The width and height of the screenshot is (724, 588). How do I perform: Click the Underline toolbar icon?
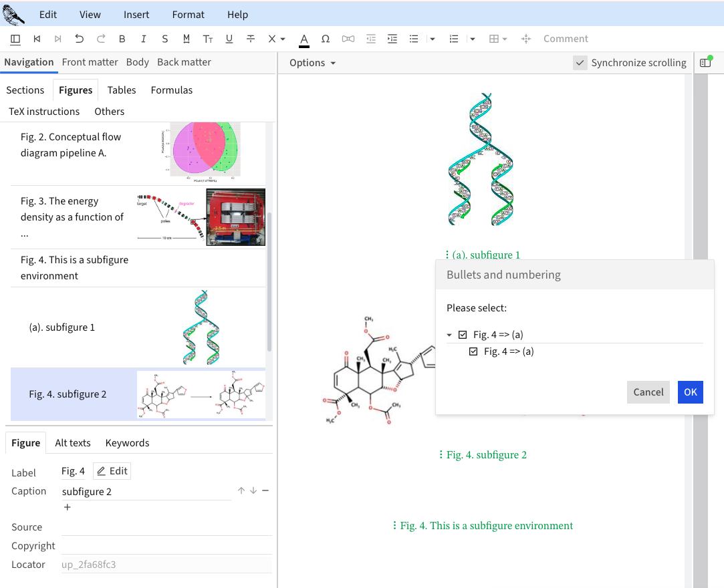[x=229, y=39]
